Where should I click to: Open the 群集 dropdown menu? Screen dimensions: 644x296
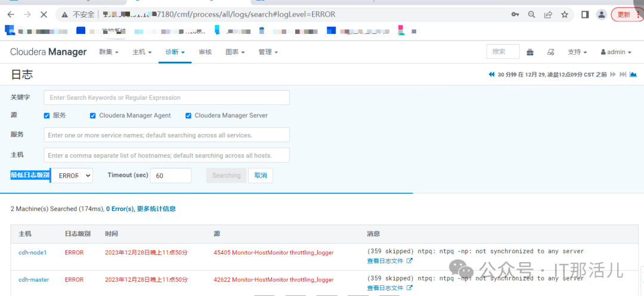coord(109,52)
